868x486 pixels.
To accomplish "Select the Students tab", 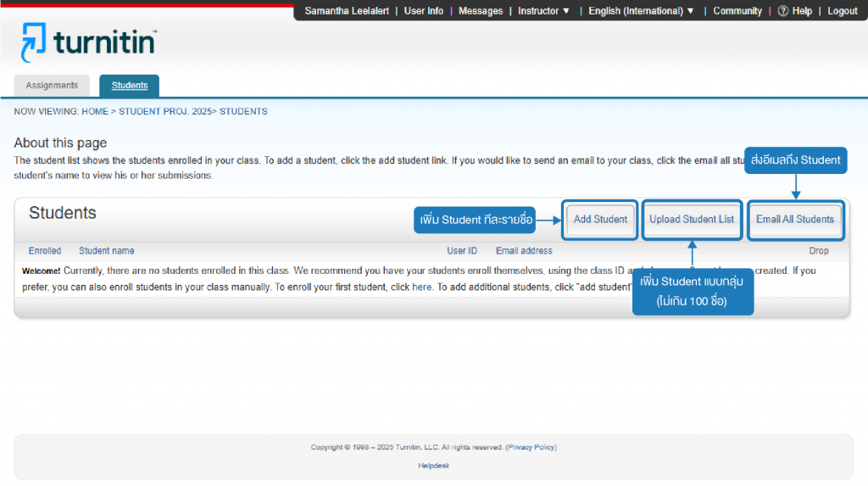I will coord(130,86).
